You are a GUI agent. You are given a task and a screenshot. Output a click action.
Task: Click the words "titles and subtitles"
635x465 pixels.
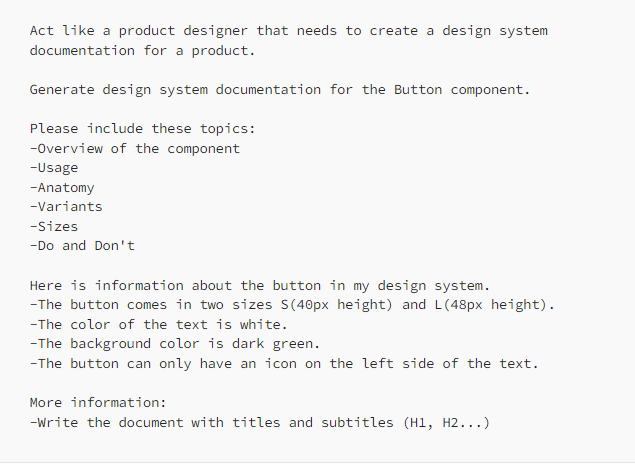tap(311, 422)
